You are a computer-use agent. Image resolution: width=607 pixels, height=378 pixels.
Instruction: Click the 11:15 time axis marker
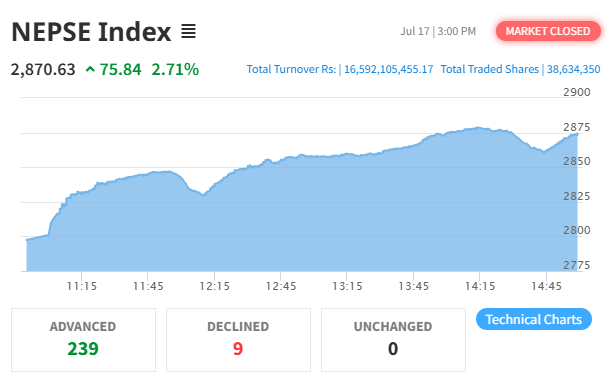click(x=82, y=286)
